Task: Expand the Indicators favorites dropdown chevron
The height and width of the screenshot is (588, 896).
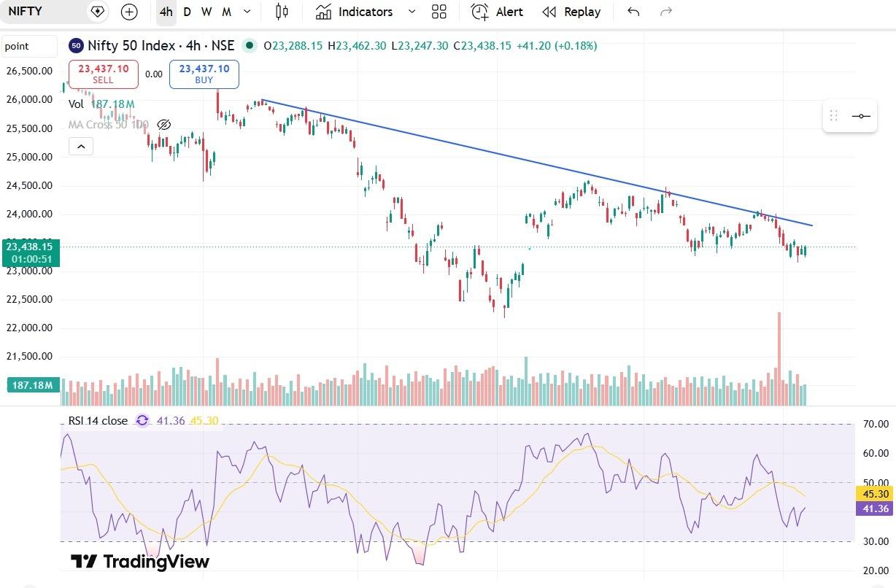Action: (x=412, y=12)
